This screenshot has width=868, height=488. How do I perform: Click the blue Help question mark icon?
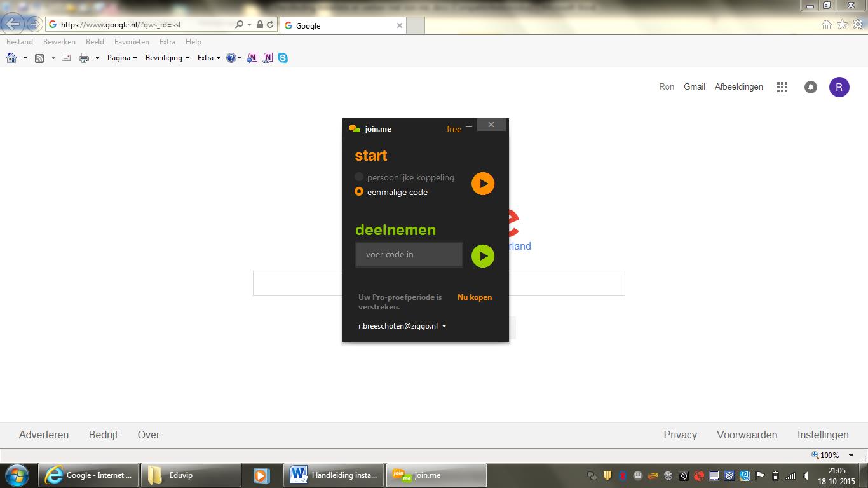[x=231, y=58]
